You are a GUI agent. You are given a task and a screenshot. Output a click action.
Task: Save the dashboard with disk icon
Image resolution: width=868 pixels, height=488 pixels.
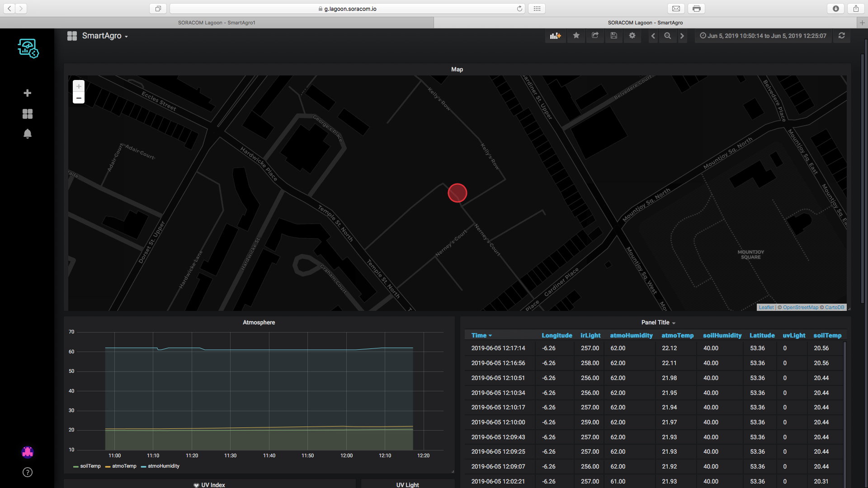[x=613, y=36]
